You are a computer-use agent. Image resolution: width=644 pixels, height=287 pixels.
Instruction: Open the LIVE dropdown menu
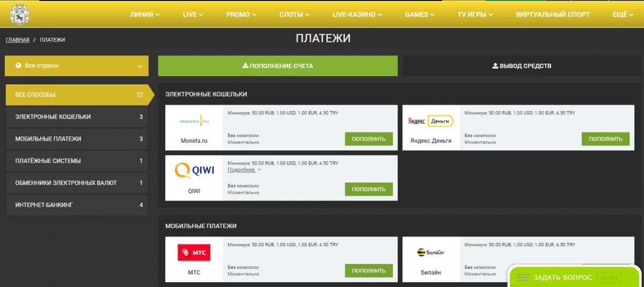pyautogui.click(x=193, y=14)
